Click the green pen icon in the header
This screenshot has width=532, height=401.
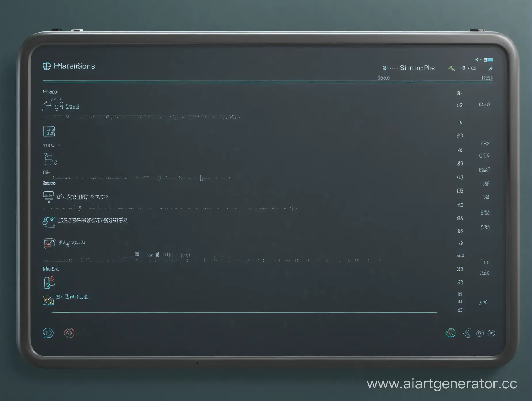452,68
